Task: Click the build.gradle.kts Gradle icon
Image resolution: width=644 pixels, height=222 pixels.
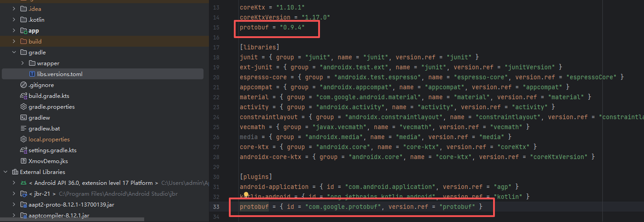Action: point(23,96)
